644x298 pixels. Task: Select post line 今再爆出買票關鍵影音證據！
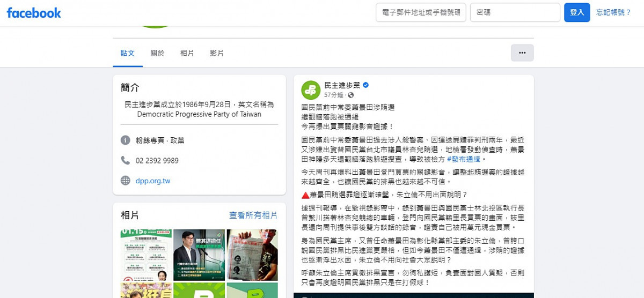point(348,126)
